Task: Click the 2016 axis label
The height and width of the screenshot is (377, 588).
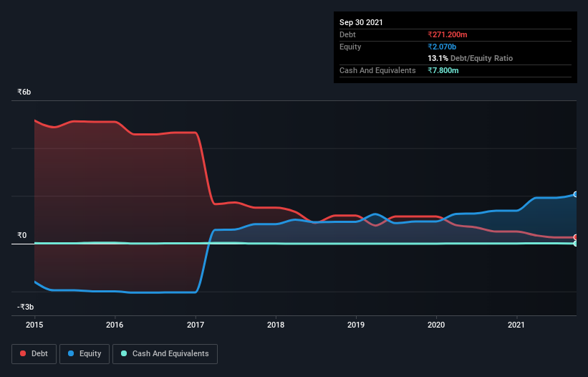Action: pyautogui.click(x=115, y=325)
